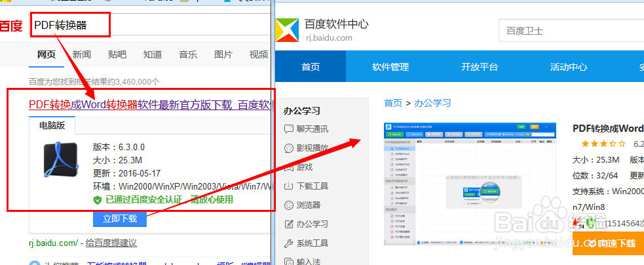Click the film reel icon beside 影视播放

289,148
